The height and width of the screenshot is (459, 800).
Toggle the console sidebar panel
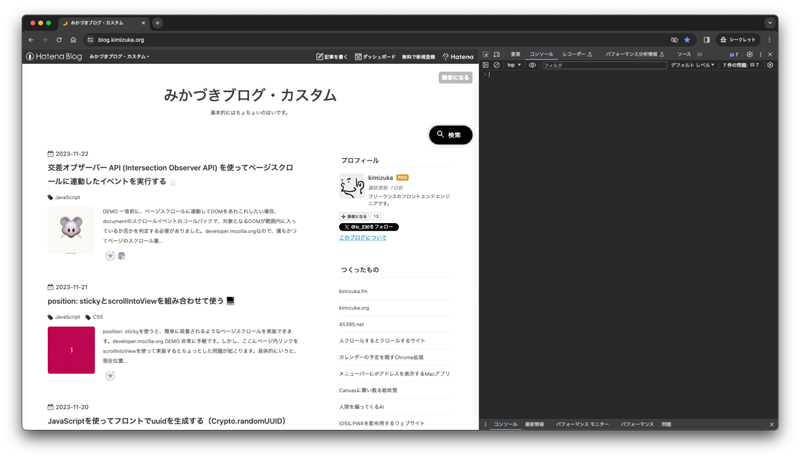tap(486, 65)
